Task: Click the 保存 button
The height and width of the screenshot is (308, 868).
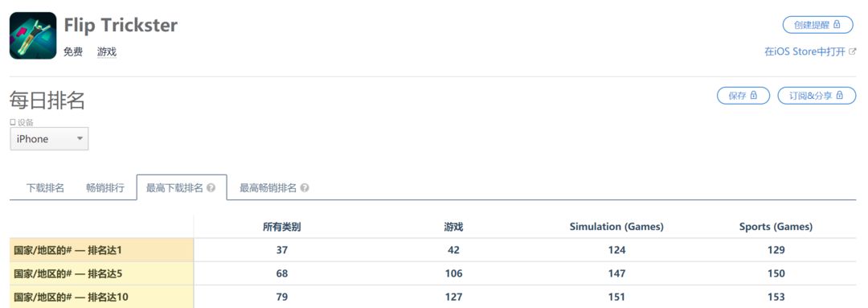Action: coord(743,95)
